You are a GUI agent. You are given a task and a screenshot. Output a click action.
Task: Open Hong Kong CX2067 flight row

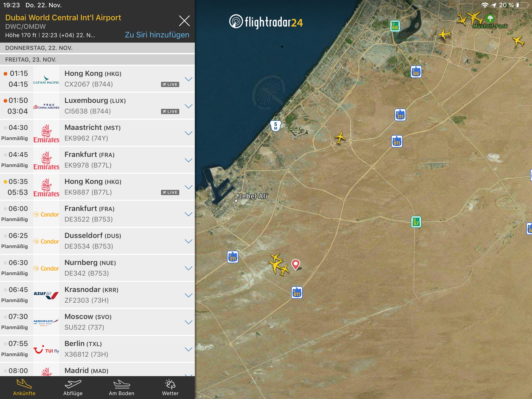point(97,79)
